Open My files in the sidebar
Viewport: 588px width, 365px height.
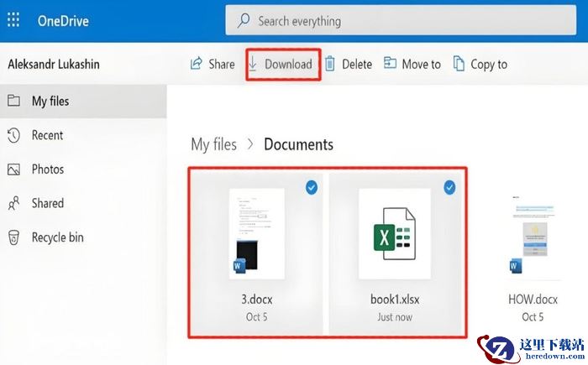pos(83,102)
